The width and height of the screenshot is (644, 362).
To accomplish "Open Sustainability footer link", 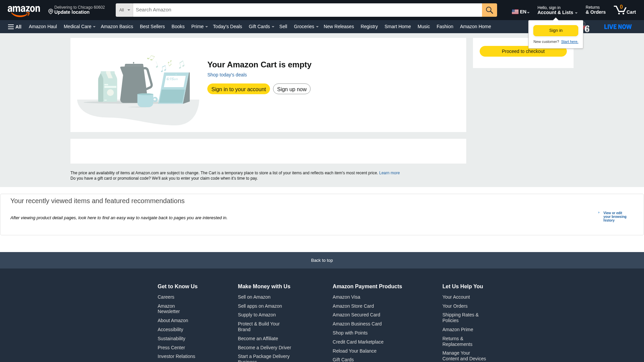I will pos(171,339).
